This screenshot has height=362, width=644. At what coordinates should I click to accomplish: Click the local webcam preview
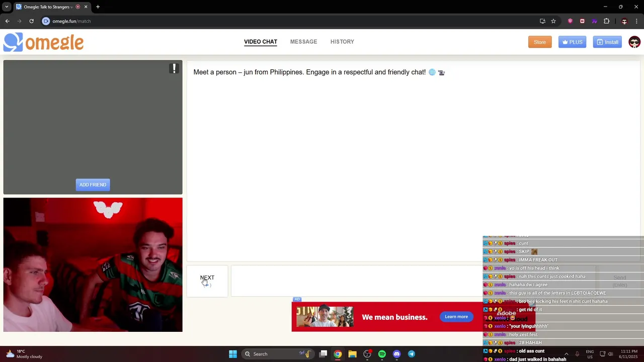(93, 264)
